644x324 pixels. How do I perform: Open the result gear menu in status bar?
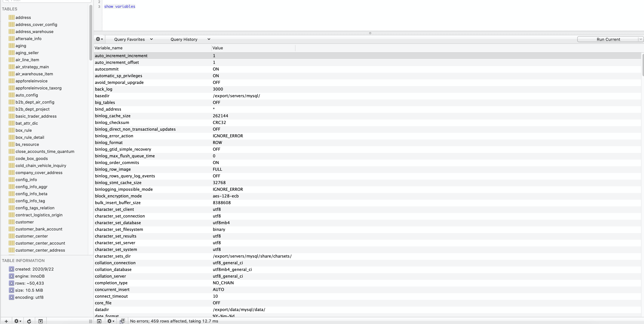[x=110, y=321]
